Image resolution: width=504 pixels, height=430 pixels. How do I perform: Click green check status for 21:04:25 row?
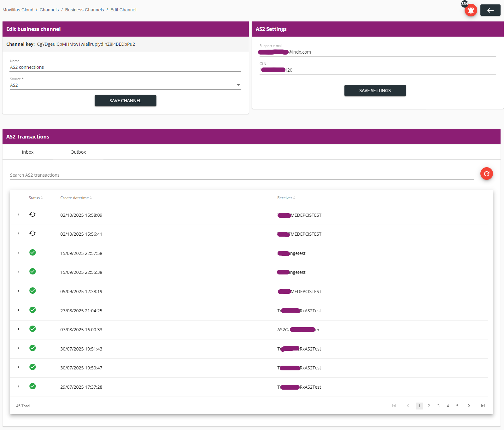[32, 310]
